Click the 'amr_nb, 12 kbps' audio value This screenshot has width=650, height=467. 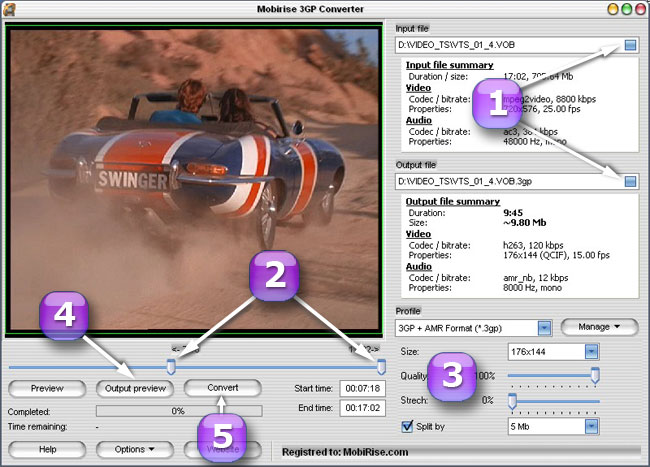pyautogui.click(x=536, y=278)
